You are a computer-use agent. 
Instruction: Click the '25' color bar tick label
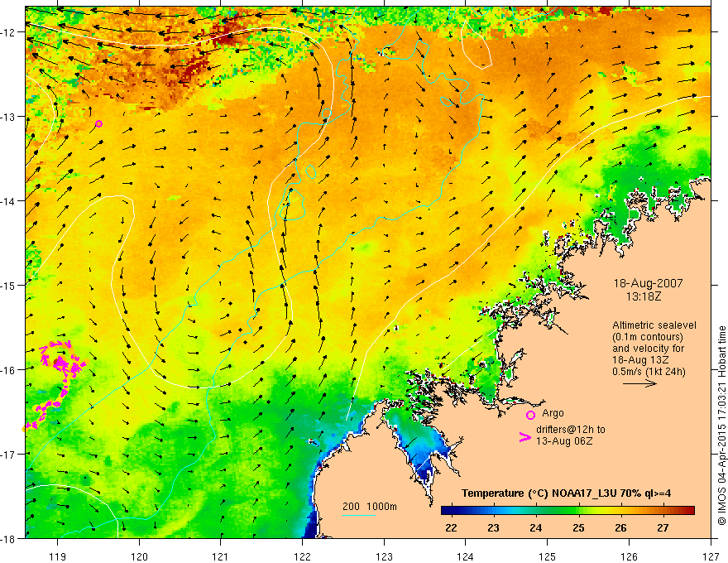pyautogui.click(x=578, y=527)
